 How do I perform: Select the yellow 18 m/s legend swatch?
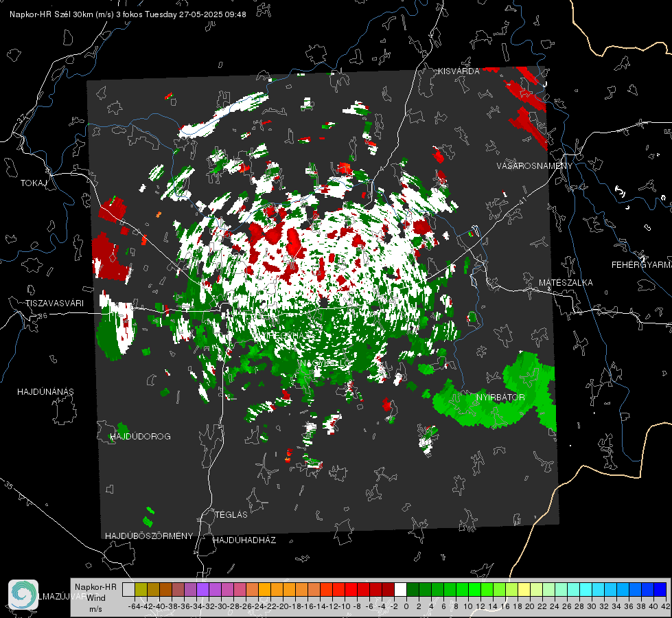tap(524, 589)
